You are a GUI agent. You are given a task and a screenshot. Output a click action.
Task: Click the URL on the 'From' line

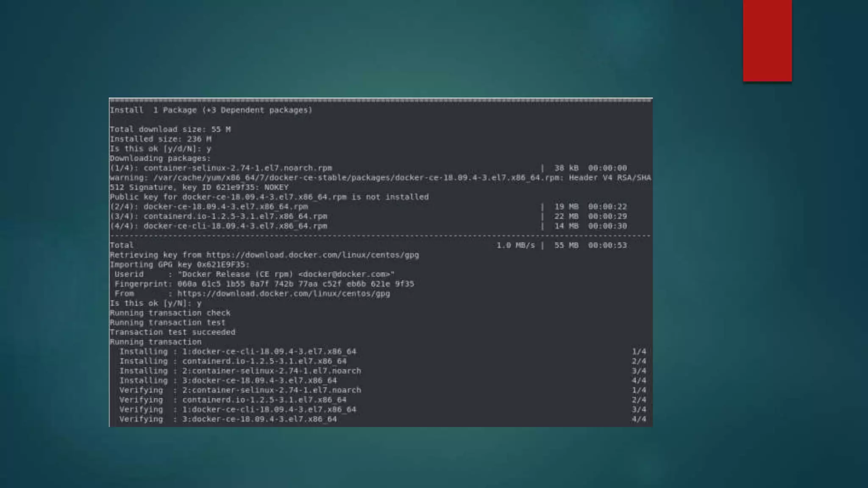click(283, 294)
